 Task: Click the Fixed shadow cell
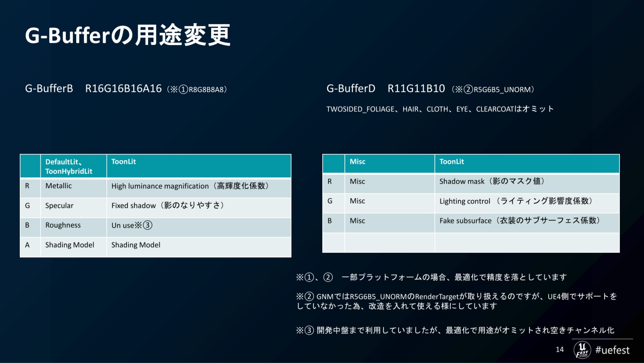coord(168,206)
